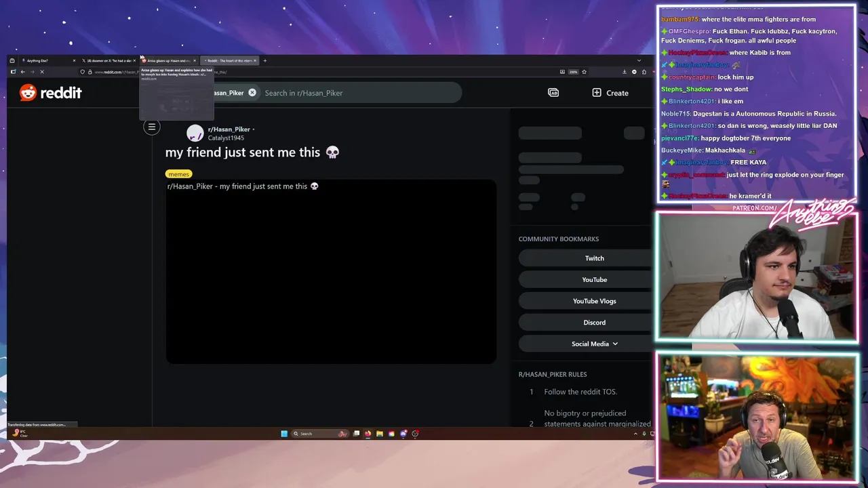Click the tracking protection shield icon
This screenshot has width=868, height=488.
coord(82,72)
